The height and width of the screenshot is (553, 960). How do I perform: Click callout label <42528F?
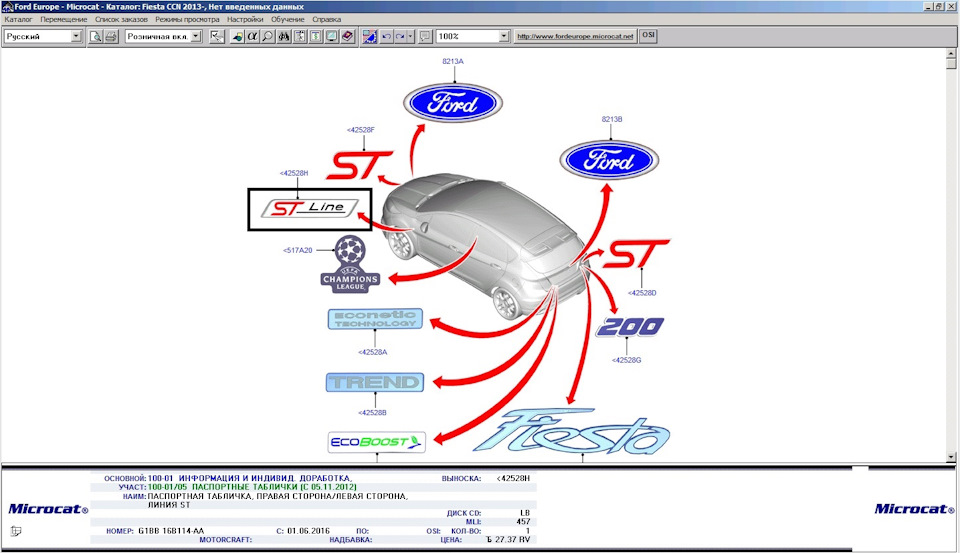[x=361, y=130]
